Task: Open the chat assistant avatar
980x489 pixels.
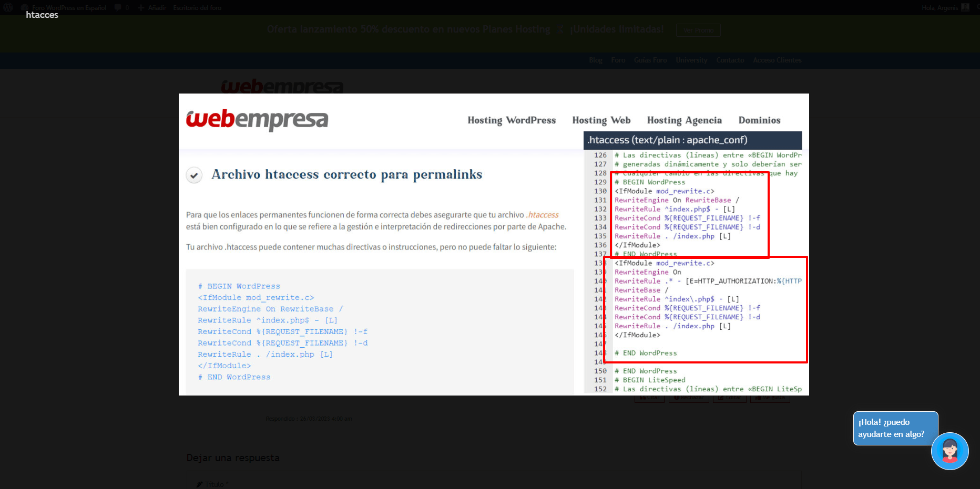Action: click(950, 451)
